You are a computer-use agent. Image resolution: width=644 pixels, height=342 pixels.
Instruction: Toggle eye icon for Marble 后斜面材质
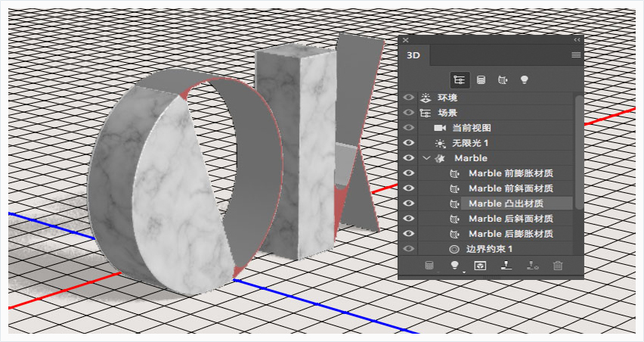tap(408, 218)
